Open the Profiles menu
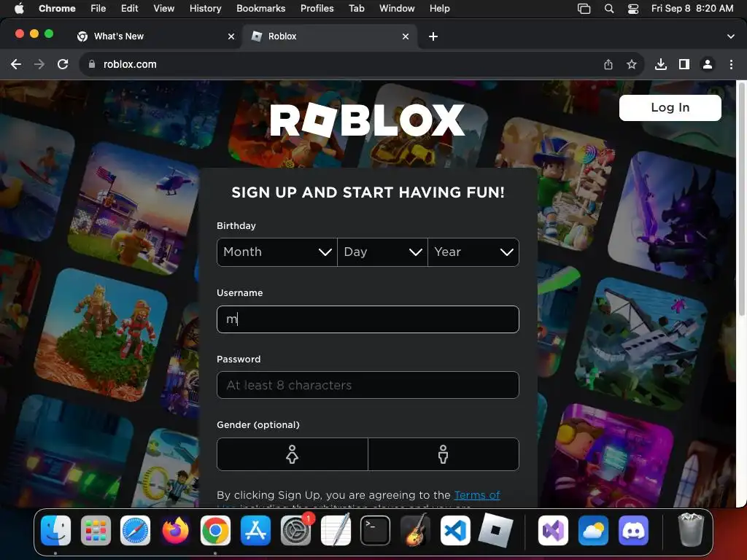This screenshot has width=747, height=560. (317, 9)
